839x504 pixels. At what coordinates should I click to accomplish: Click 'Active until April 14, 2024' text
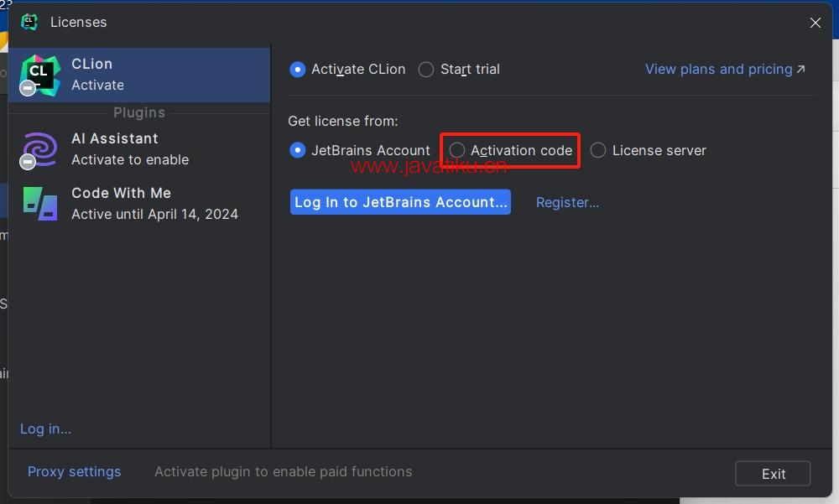(x=154, y=215)
